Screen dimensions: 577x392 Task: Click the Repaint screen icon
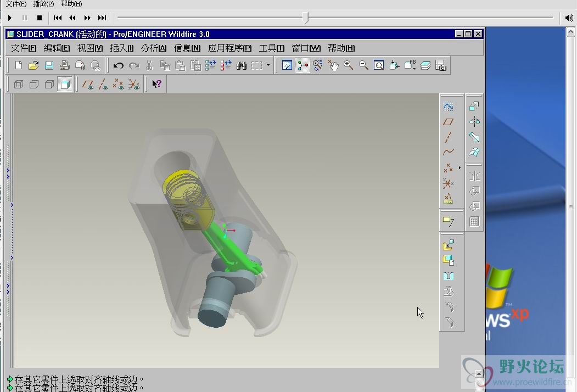click(287, 65)
